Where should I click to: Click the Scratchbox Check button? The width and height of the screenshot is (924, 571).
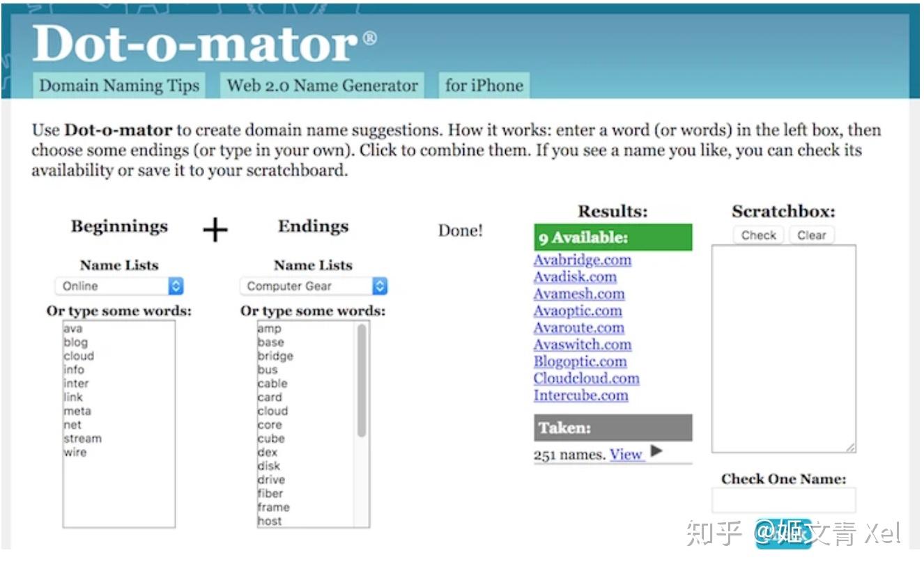coord(759,235)
